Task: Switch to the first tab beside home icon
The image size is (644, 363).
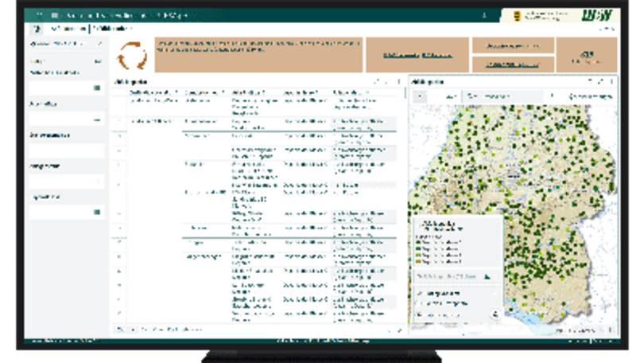Action: (x=68, y=29)
